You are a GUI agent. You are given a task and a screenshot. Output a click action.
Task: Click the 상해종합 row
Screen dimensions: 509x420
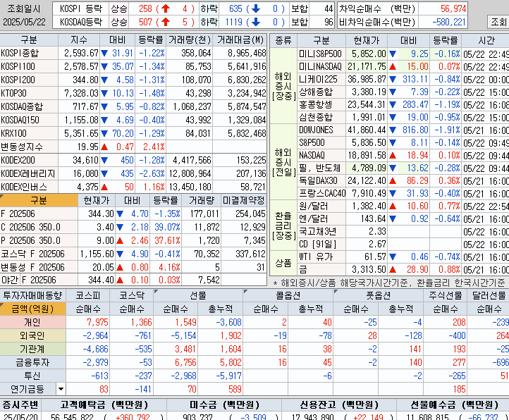(403, 92)
